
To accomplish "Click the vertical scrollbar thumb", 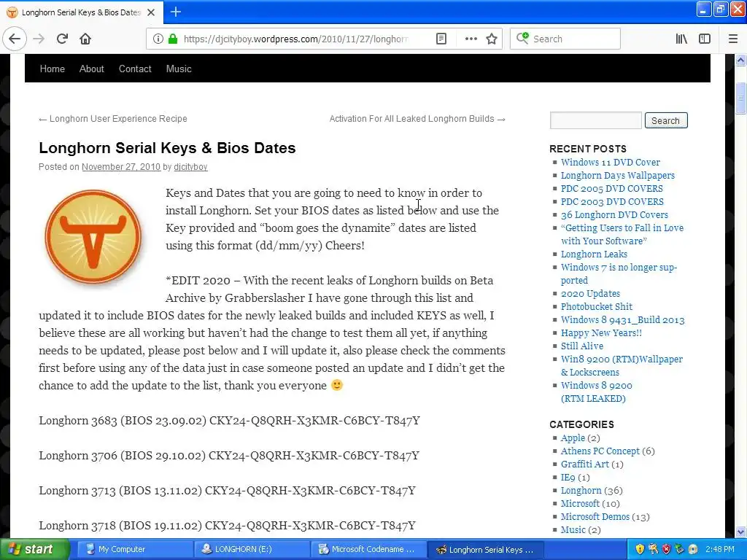I will tap(740, 98).
